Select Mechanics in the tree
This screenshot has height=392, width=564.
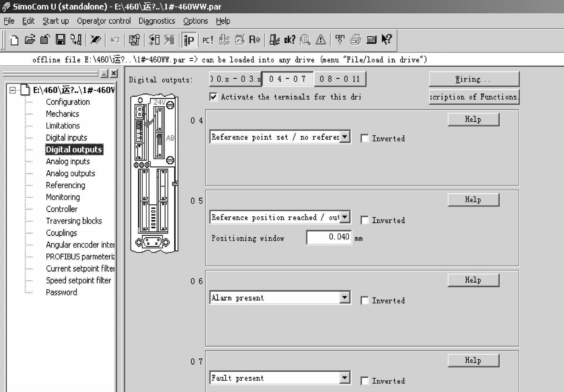coord(62,114)
